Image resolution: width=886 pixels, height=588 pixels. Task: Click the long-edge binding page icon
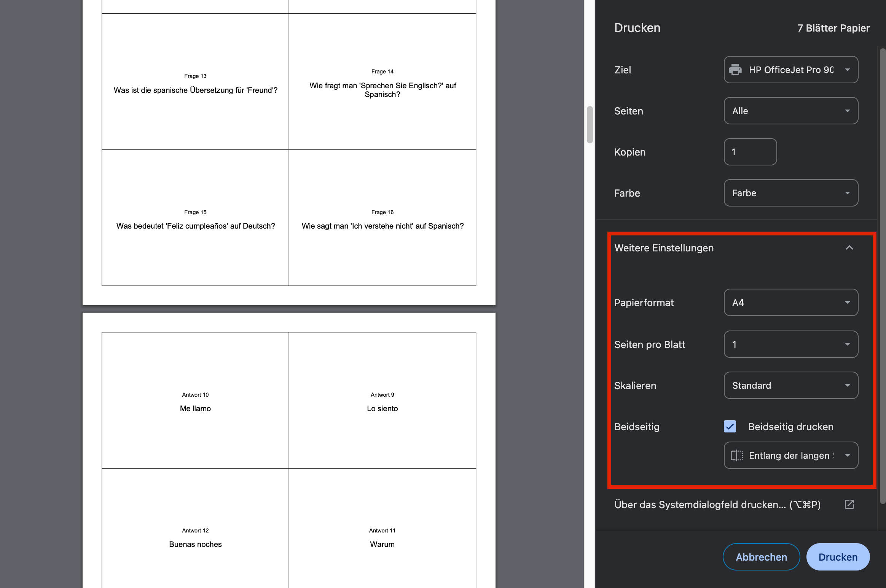pos(736,455)
